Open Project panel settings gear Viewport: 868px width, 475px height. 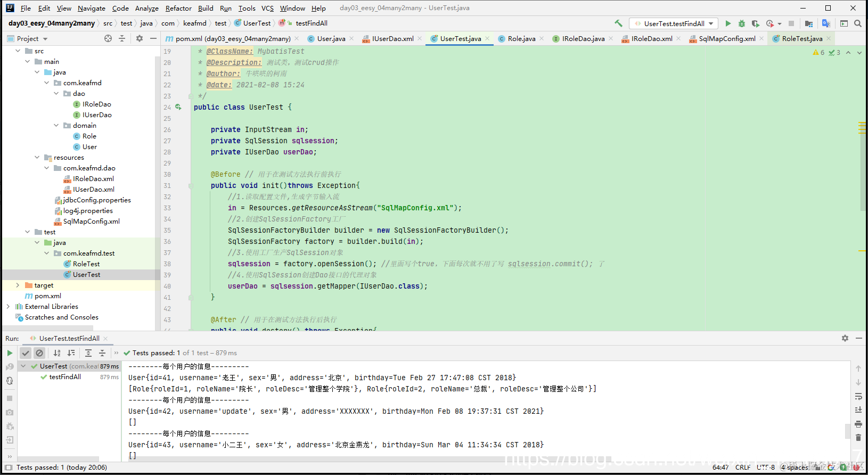[140, 38]
